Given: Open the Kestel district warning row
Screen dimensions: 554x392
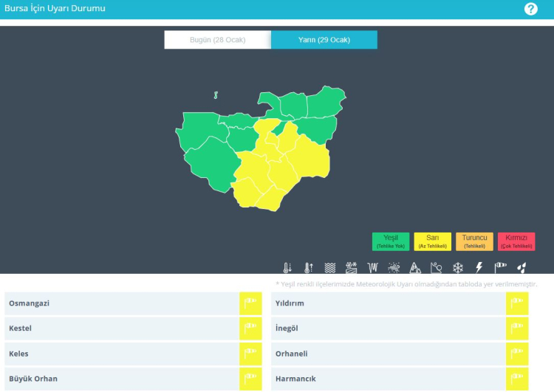Looking at the screenshot, I should point(122,329).
